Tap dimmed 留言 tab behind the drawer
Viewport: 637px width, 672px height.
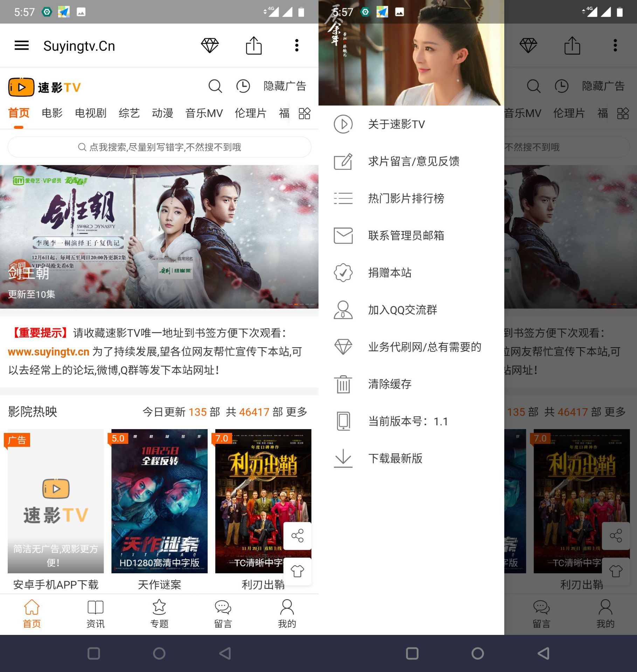(541, 614)
